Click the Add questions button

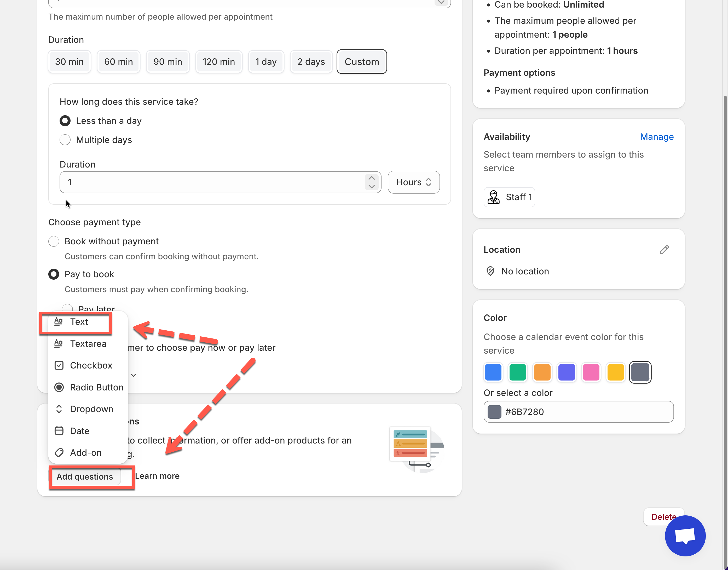85,476
